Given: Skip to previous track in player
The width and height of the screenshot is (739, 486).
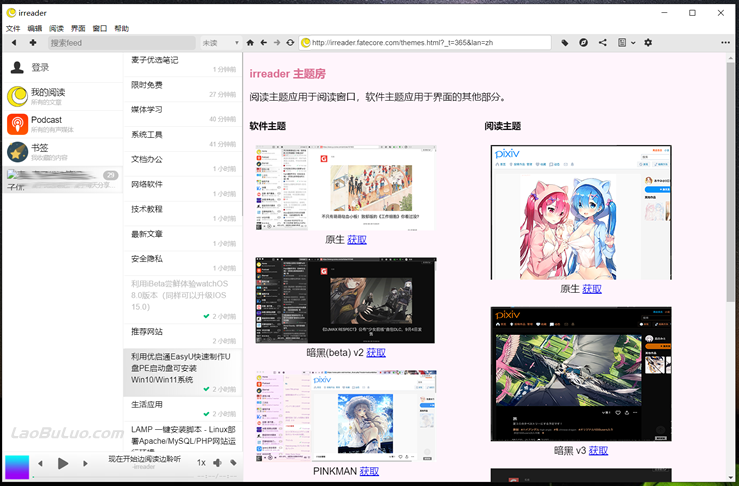Looking at the screenshot, I should click(x=41, y=463).
